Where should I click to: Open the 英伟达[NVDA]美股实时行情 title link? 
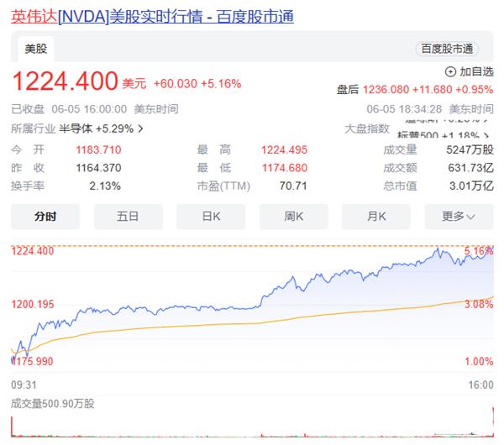tap(152, 17)
